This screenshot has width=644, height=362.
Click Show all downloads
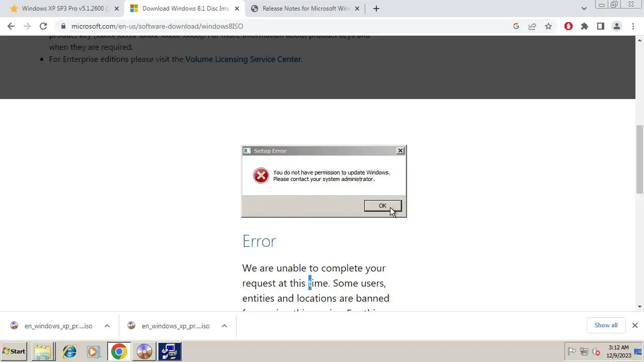point(606,325)
